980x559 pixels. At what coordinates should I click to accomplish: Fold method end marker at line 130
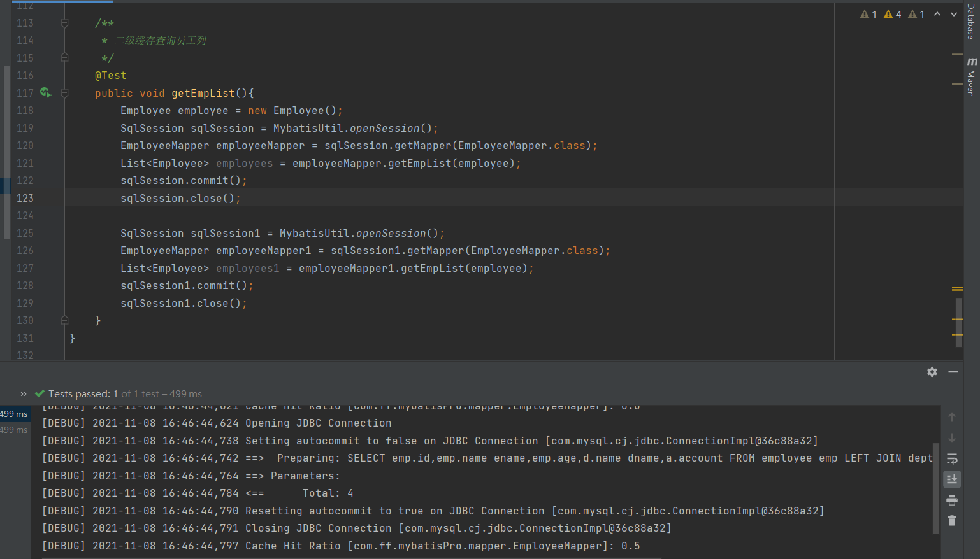click(64, 320)
